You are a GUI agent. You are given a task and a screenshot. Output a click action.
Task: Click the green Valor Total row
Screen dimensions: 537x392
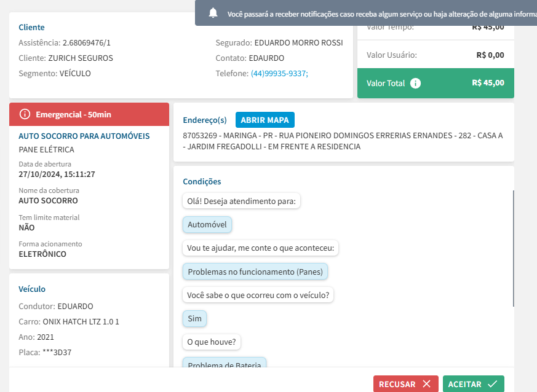click(x=436, y=83)
